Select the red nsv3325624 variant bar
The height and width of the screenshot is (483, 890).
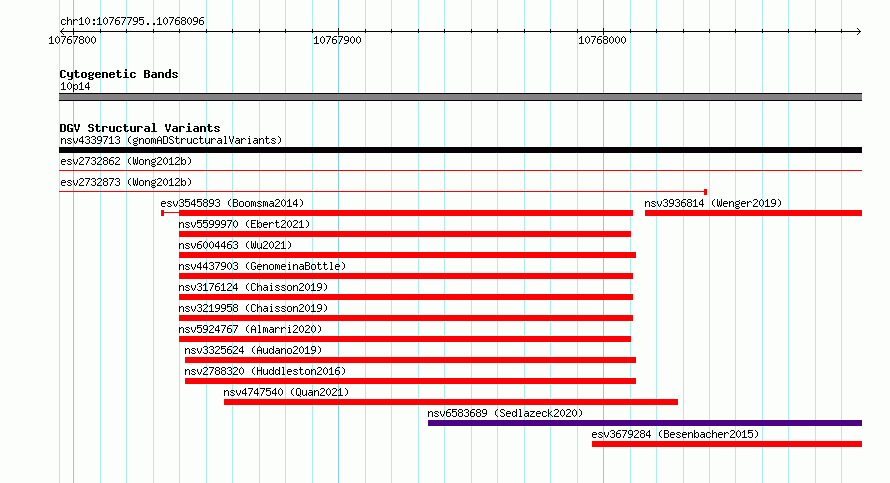tap(410, 360)
